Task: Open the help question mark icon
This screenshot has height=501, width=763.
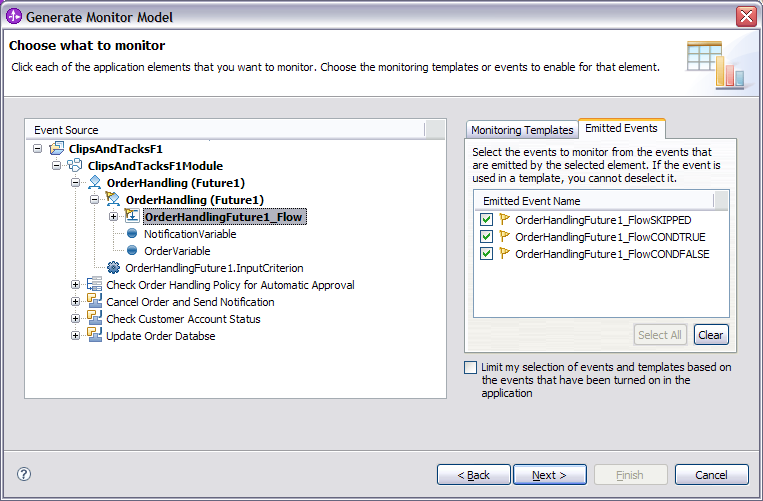Action: pyautogui.click(x=24, y=474)
